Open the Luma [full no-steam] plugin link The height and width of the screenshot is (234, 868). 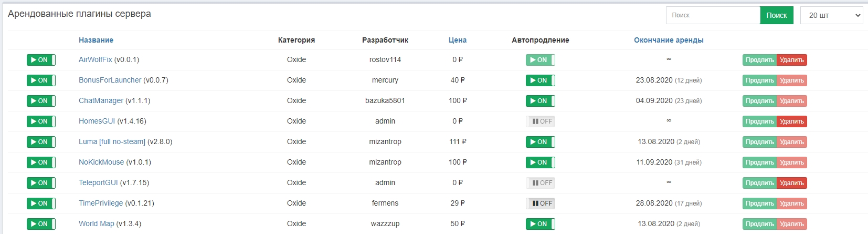112,142
